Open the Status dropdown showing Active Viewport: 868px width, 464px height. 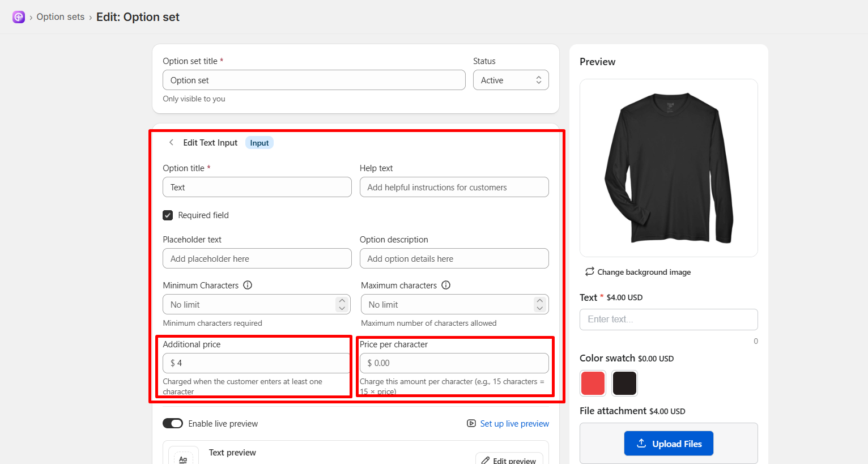(511, 80)
